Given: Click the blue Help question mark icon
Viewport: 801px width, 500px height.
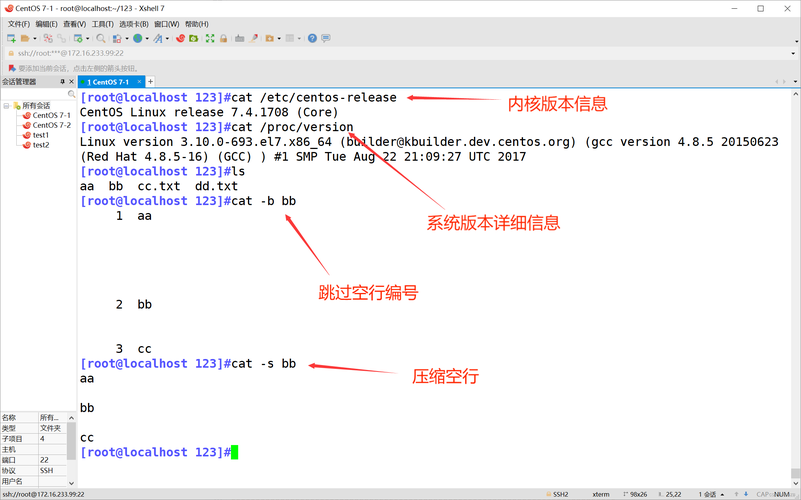Looking at the screenshot, I should 312,38.
